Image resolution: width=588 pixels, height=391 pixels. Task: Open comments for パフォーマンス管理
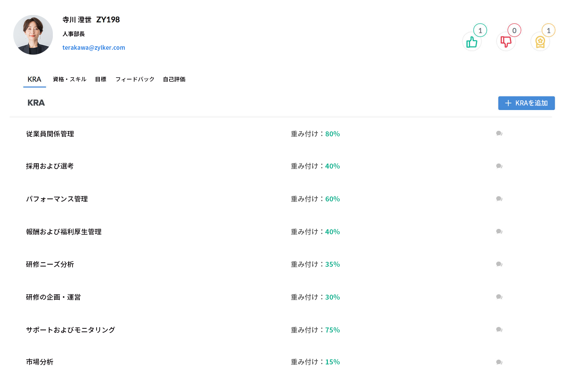point(499,199)
